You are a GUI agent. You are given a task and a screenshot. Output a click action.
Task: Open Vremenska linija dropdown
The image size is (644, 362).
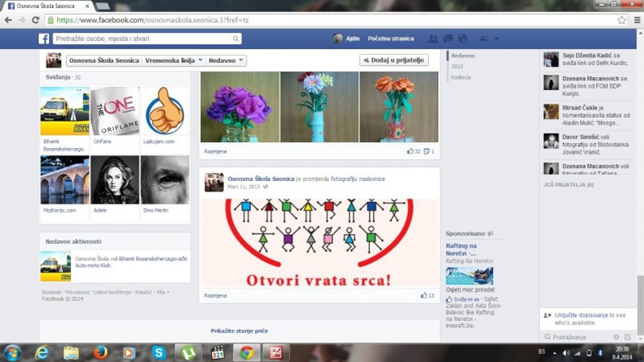point(174,60)
